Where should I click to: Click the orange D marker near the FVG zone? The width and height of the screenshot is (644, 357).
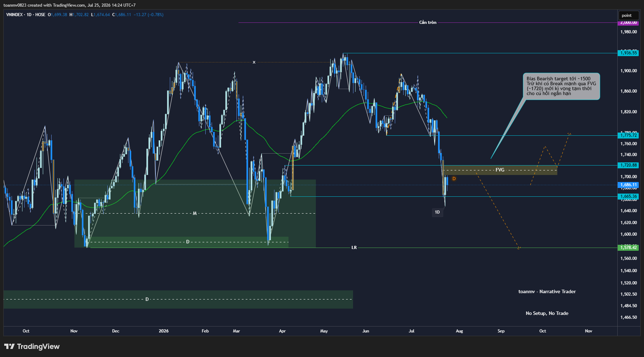(454, 179)
